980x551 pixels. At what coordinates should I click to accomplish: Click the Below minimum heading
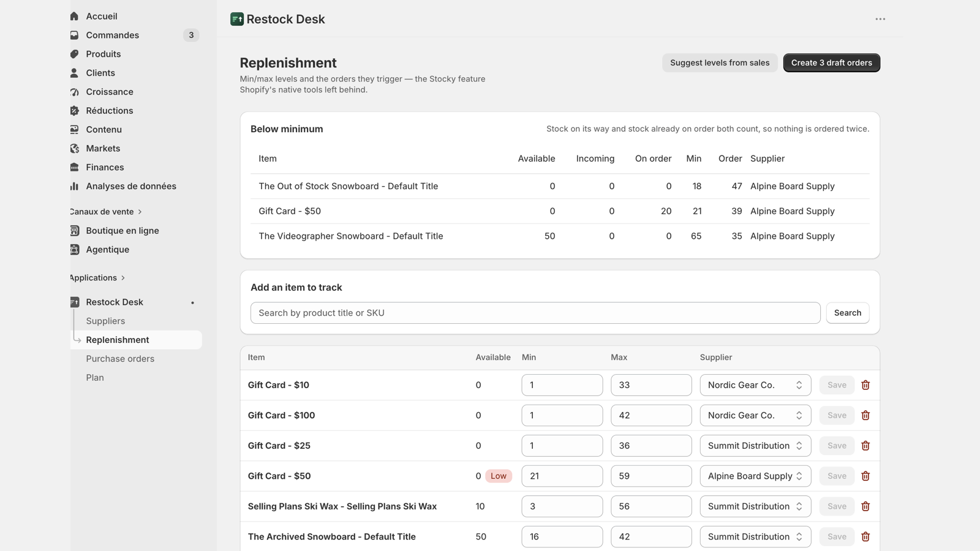[287, 129]
